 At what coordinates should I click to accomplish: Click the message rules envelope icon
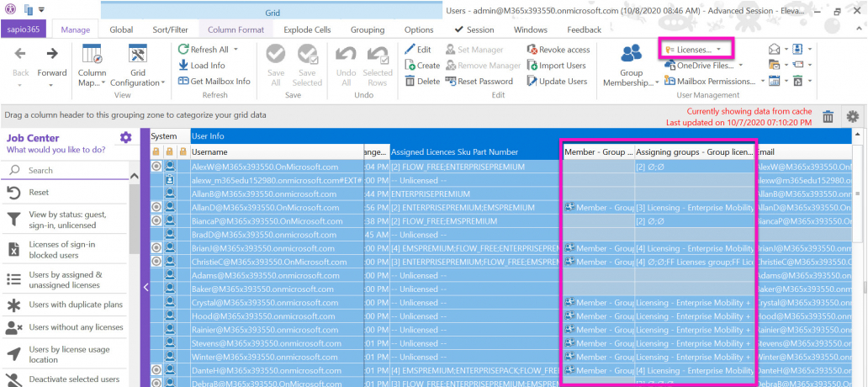click(x=797, y=66)
